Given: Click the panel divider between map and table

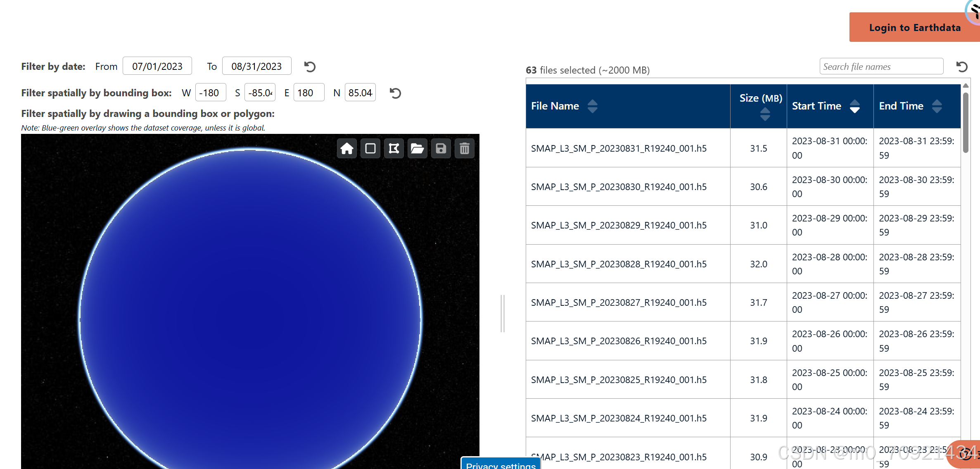Looking at the screenshot, I should pyautogui.click(x=503, y=313).
